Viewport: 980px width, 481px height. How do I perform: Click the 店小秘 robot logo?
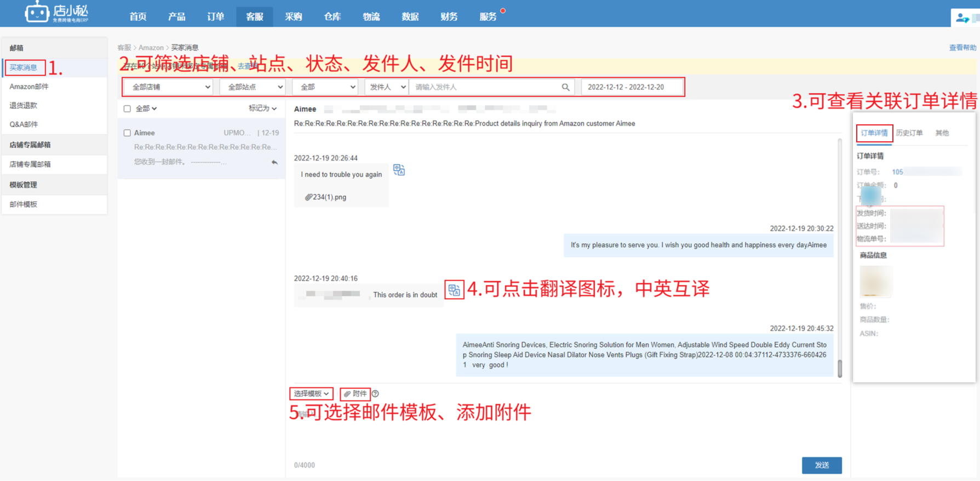56,12
